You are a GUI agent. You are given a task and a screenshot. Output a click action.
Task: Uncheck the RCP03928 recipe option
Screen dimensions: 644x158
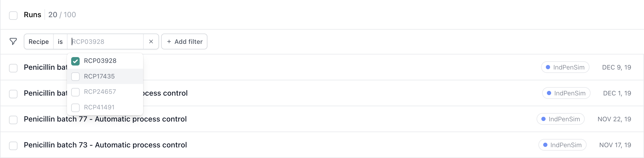(x=75, y=61)
